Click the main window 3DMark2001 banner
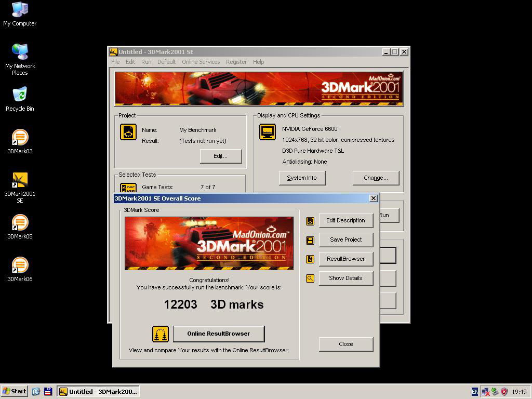This screenshot has height=399, width=532. [259, 88]
